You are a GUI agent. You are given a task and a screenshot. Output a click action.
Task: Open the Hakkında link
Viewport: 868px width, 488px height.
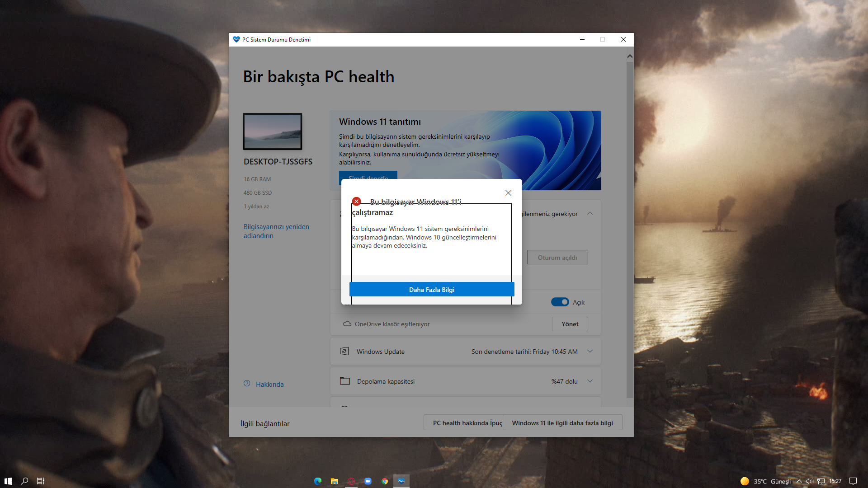pos(269,385)
